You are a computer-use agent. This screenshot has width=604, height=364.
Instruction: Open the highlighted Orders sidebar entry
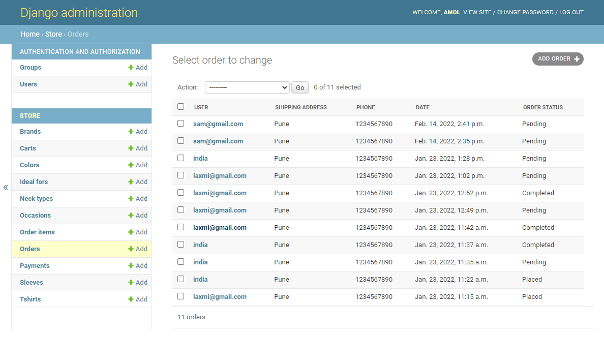click(x=30, y=249)
